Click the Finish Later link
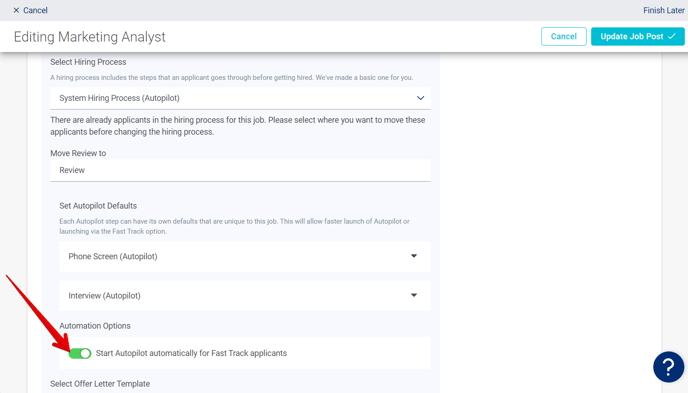 (x=663, y=10)
